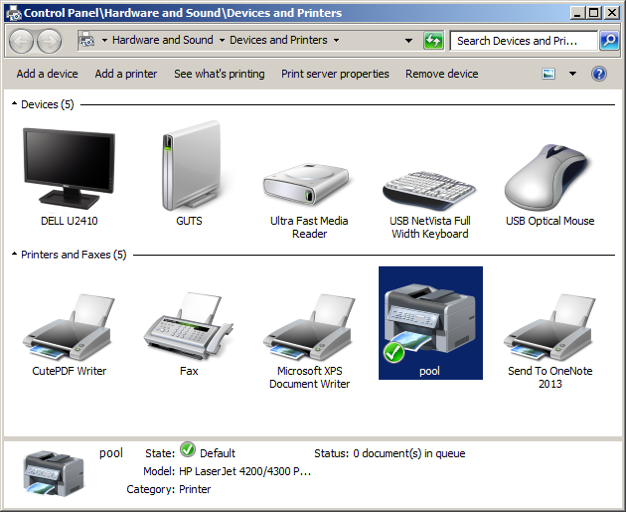626x512 pixels.
Task: Click the status text 0 document(s) in queue
Action: pyautogui.click(x=409, y=453)
